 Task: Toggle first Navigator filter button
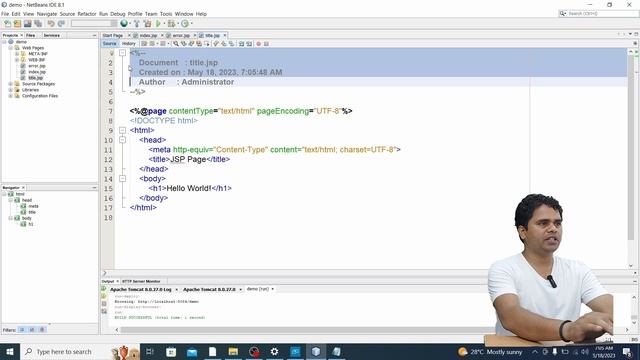click(22, 329)
